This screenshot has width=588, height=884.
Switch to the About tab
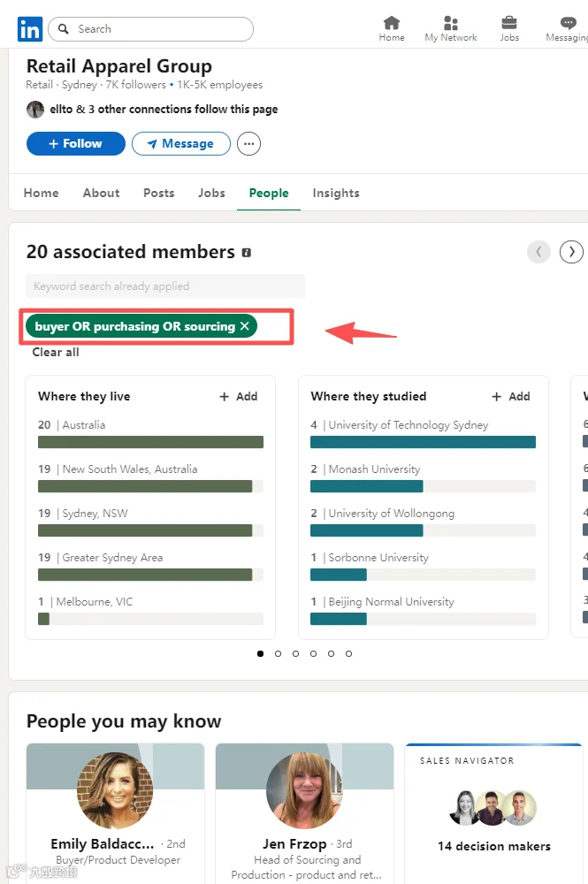tap(101, 193)
